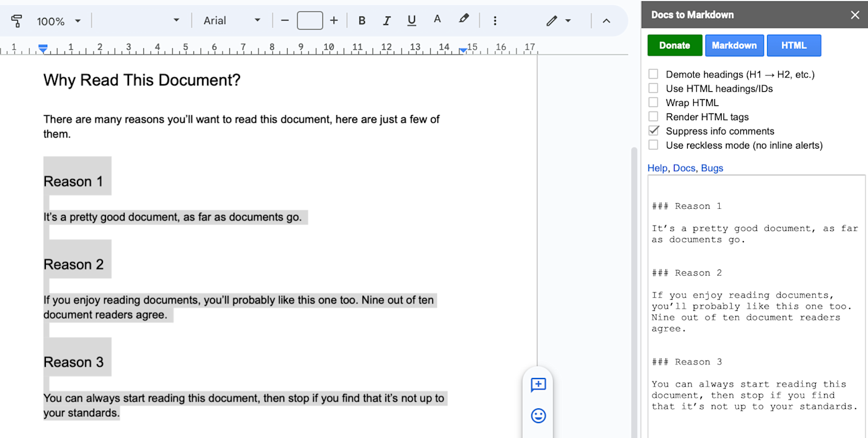The width and height of the screenshot is (868, 438).
Task: Open the Help link
Action: [657, 168]
